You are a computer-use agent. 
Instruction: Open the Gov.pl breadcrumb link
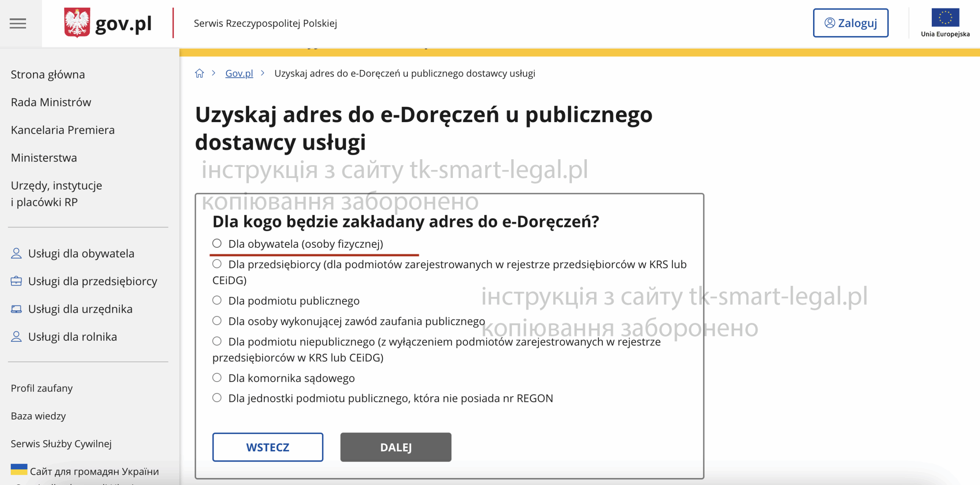[x=239, y=73]
